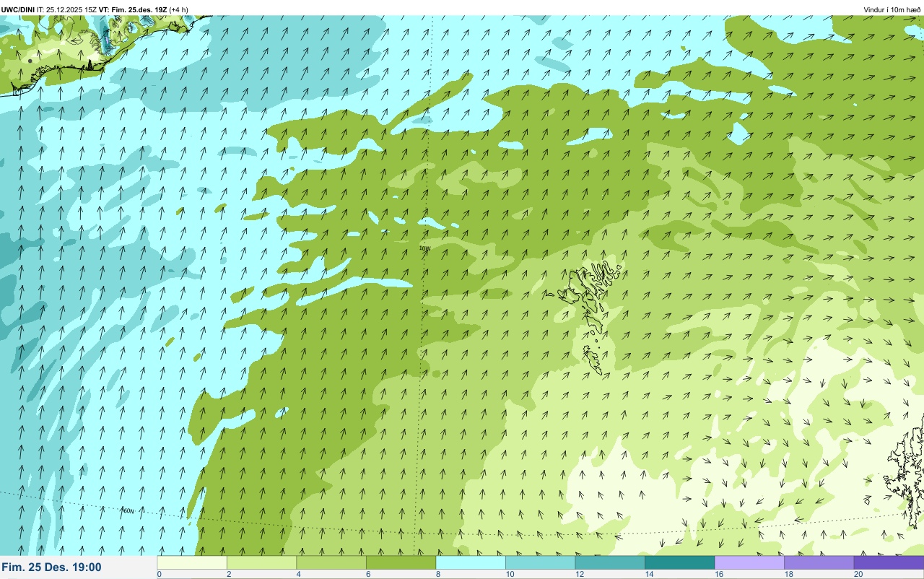Screen dimensions: 924x579
Task: Click legend scale value '0'
Action: (x=159, y=575)
